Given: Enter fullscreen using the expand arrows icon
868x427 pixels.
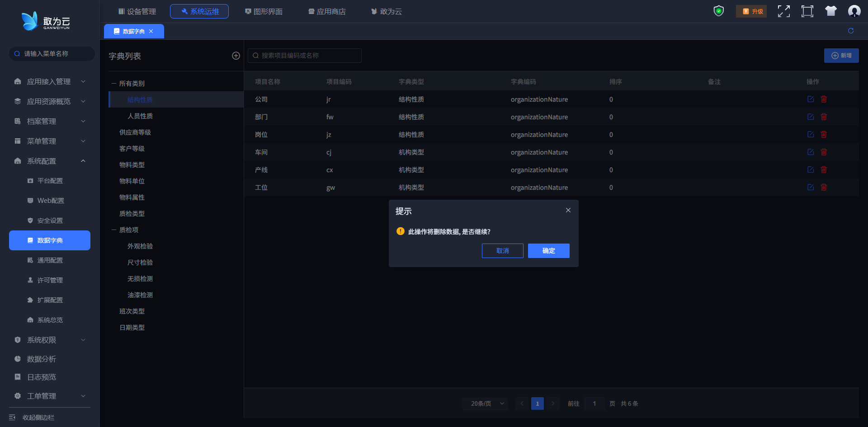Looking at the screenshot, I should click(x=783, y=11).
